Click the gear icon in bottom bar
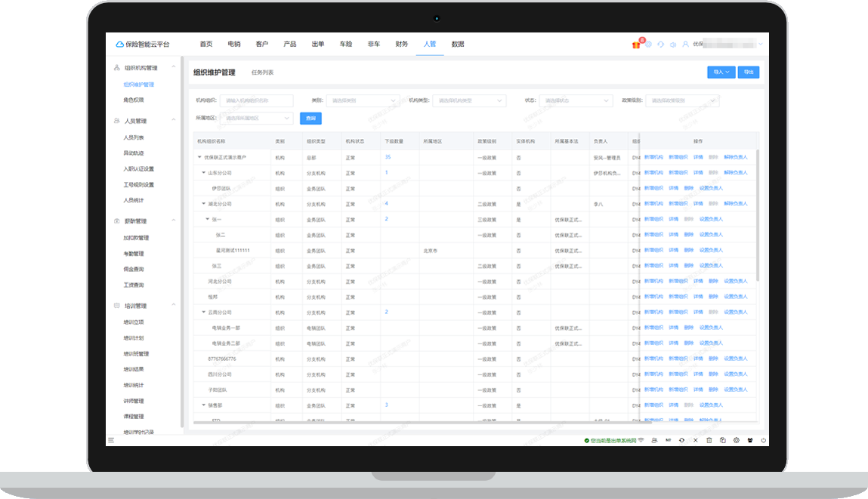Screen dimensions: 868x499 coord(737,440)
